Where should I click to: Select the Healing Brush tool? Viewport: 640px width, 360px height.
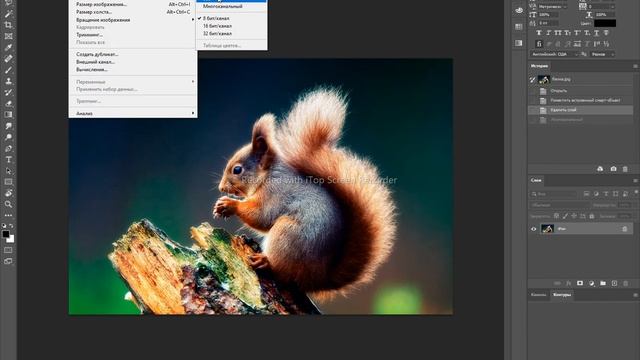click(x=8, y=59)
